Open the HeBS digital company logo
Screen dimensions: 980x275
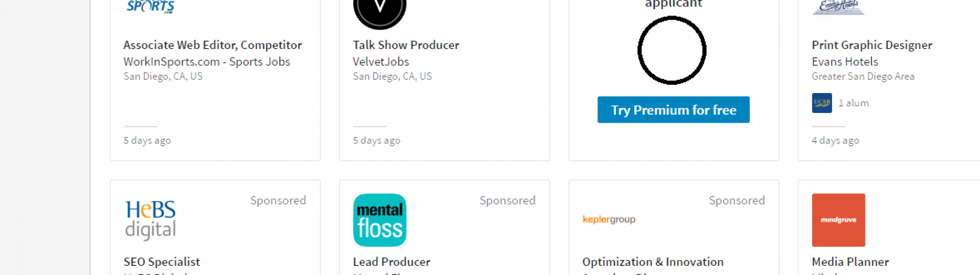click(151, 220)
